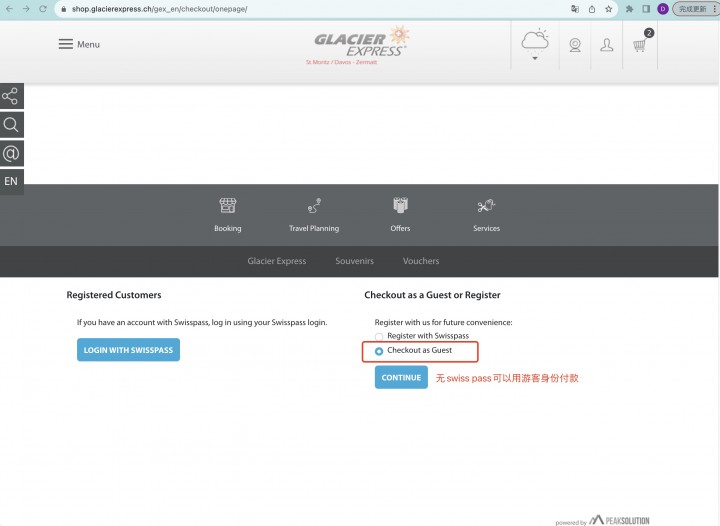This screenshot has width=720, height=526.
Task: Go to the Vouchers tab
Action: click(x=421, y=261)
